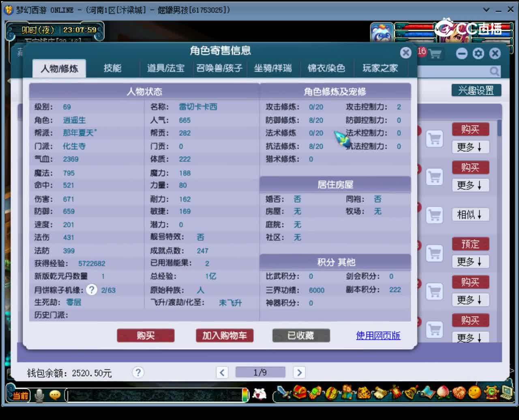This screenshot has height=420, width=519.
Task: Click help icon next to 月饼粽子机缘
Action: (x=92, y=290)
